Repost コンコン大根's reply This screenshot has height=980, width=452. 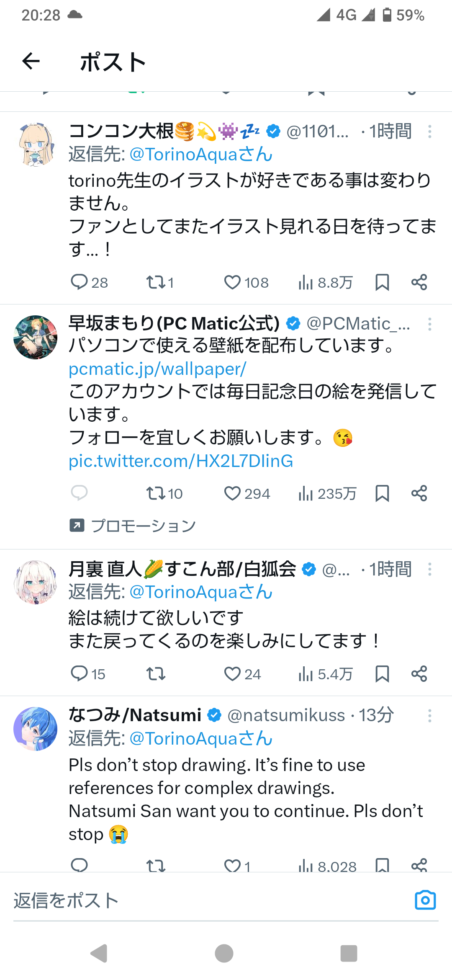tap(159, 282)
